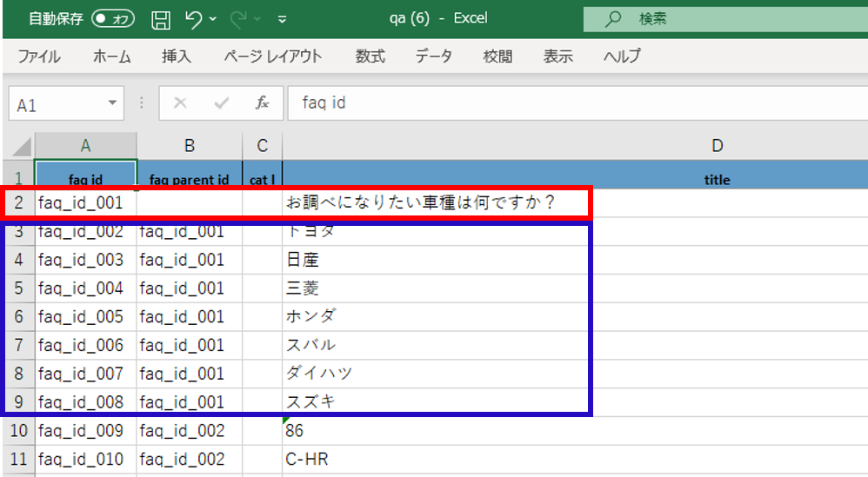This screenshot has height=477, width=868.
Task: Click the formula bar Cancel X icon
Action: (x=180, y=103)
